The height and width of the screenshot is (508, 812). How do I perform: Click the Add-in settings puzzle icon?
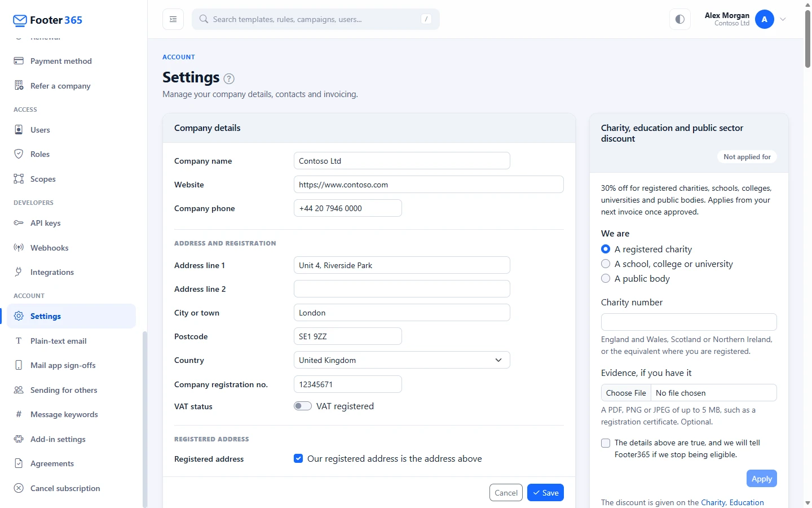coord(19,439)
